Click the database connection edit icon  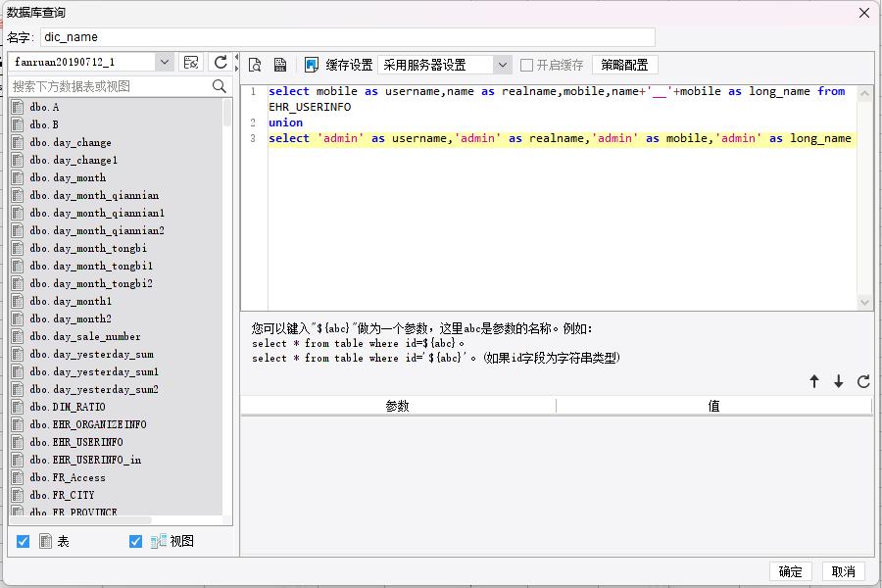coord(191,62)
